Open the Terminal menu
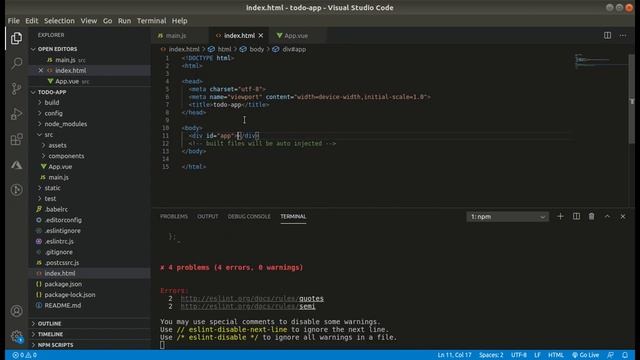The image size is (640, 360). point(151,21)
